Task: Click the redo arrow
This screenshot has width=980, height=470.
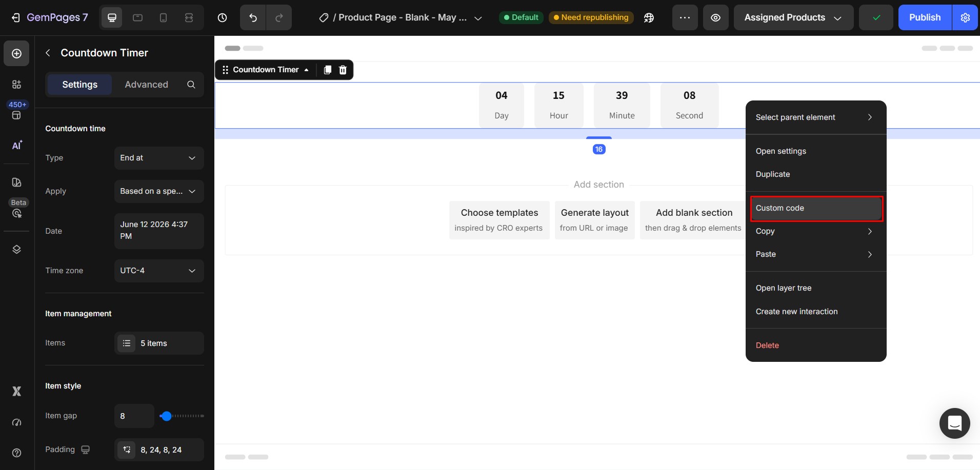Action: click(279, 17)
